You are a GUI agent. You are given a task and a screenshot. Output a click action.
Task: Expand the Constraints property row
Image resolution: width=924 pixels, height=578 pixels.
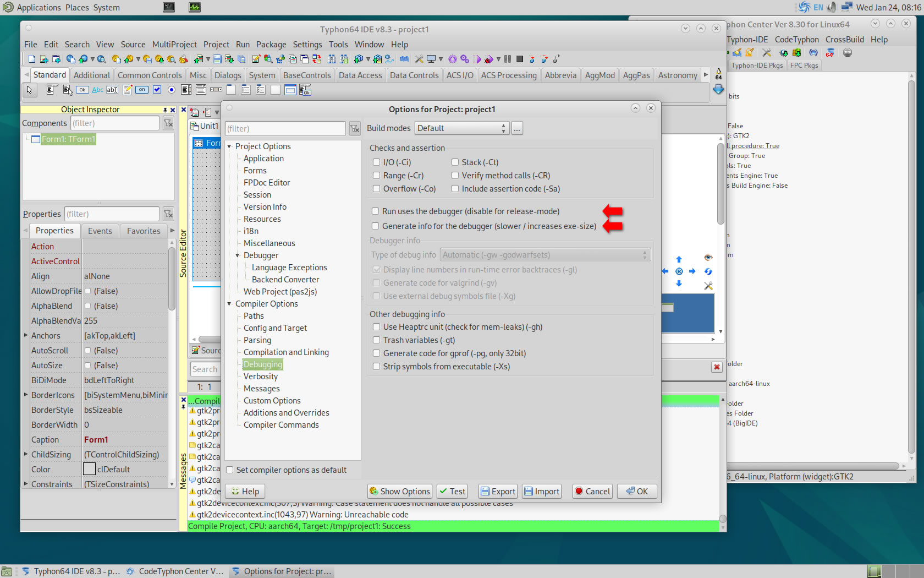(26, 484)
